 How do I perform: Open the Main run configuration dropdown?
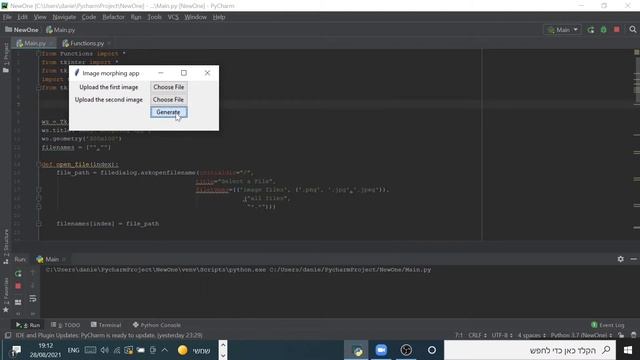point(562,30)
